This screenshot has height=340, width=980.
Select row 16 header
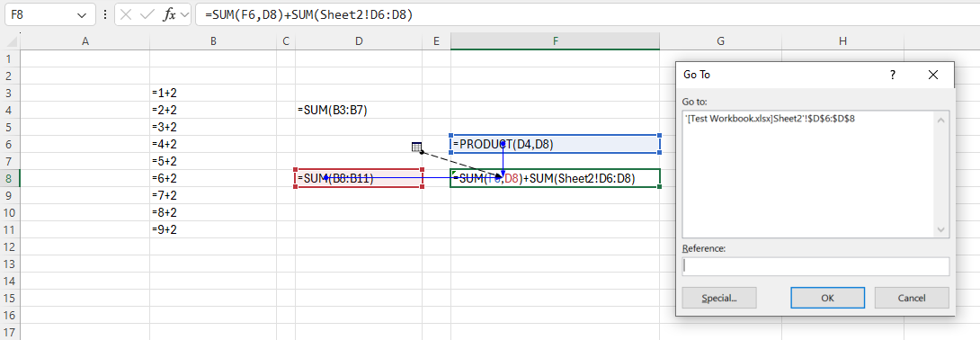tap(10, 315)
